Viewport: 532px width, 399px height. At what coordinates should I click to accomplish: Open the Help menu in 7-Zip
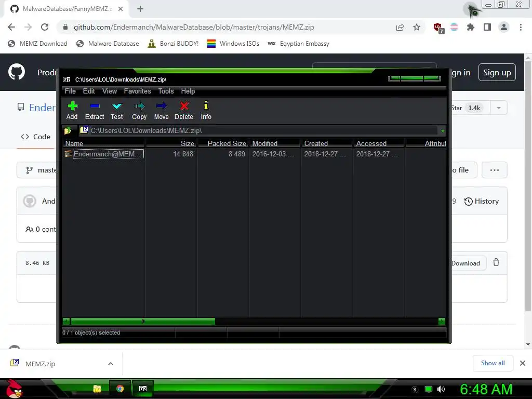[188, 91]
